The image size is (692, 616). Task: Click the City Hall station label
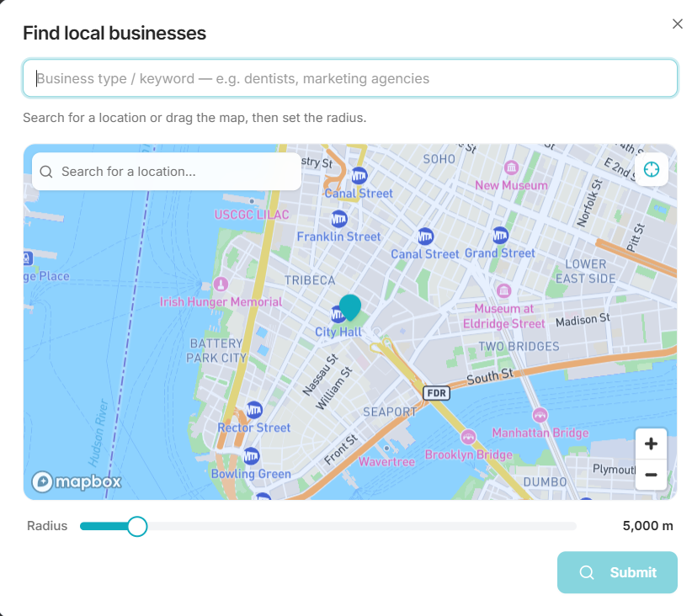coord(338,332)
